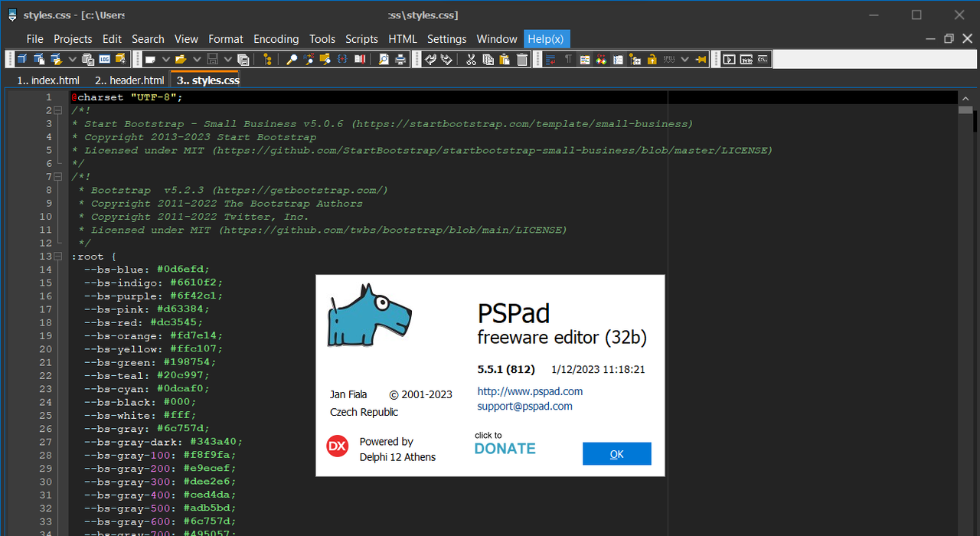Click the project settings icon

(121, 59)
